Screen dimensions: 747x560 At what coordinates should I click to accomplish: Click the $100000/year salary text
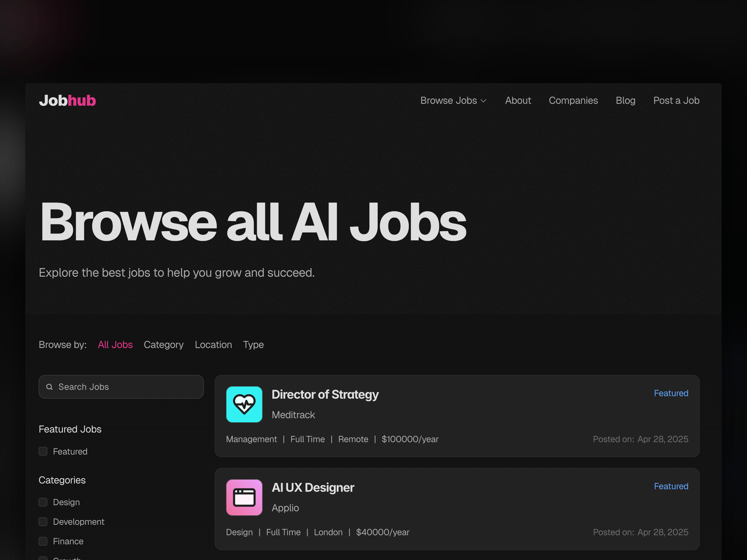(410, 439)
